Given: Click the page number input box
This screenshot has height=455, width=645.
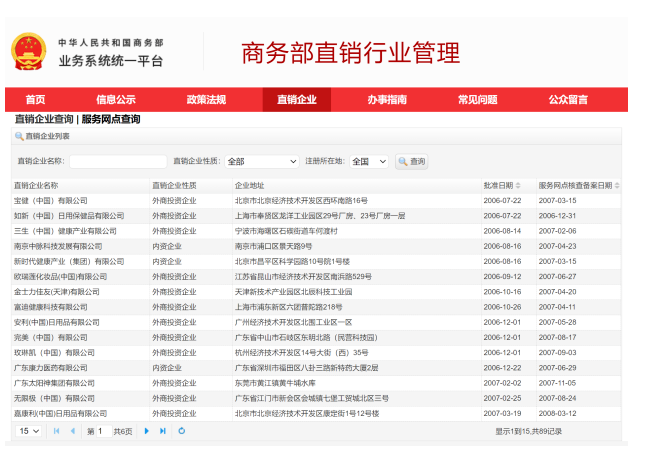Looking at the screenshot, I should pos(100,431).
